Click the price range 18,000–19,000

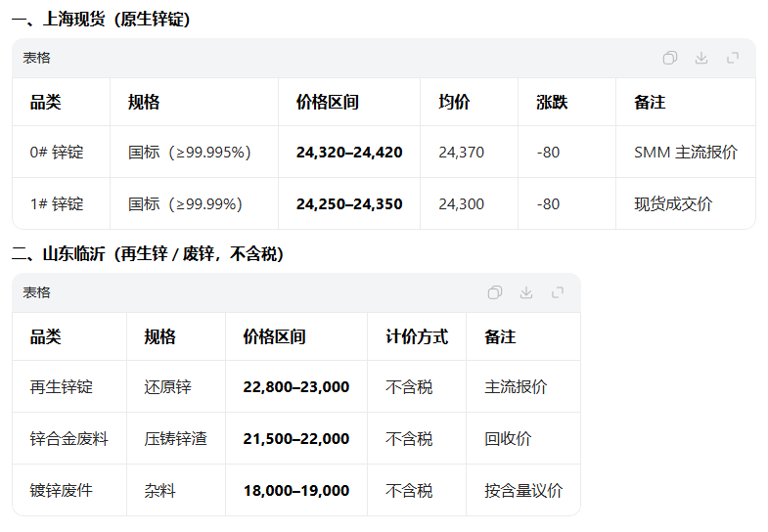click(295, 491)
